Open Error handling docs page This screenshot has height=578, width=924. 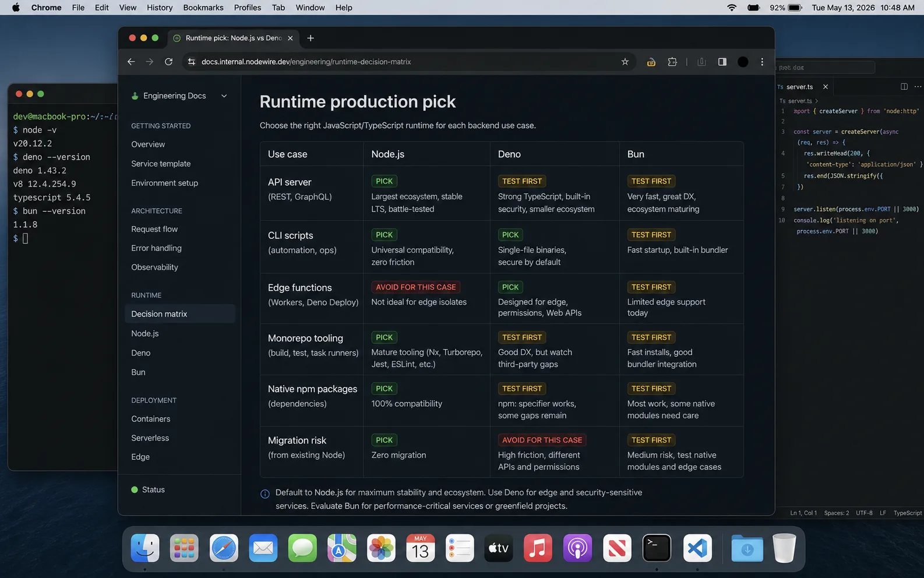click(156, 248)
